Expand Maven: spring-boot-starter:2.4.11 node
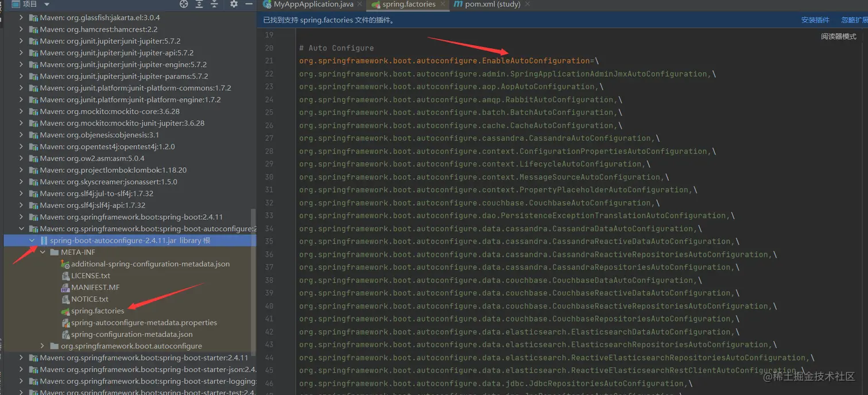This screenshot has height=395, width=868. (x=21, y=358)
